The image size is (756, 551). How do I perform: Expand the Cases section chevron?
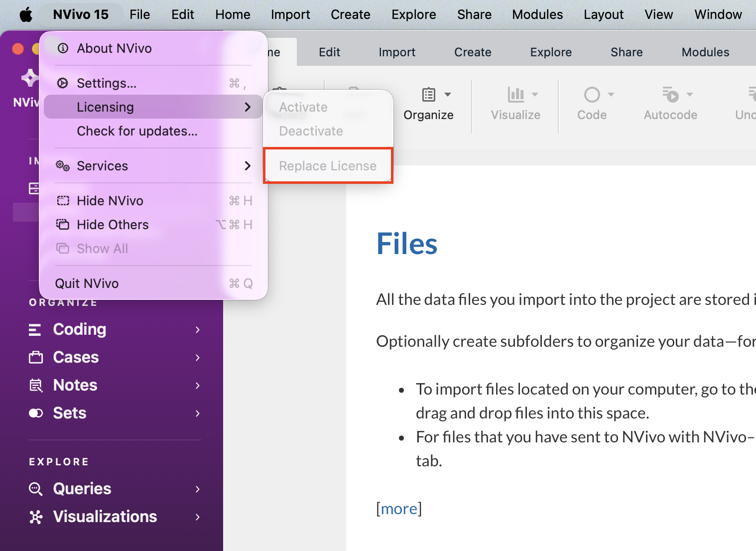[198, 357]
